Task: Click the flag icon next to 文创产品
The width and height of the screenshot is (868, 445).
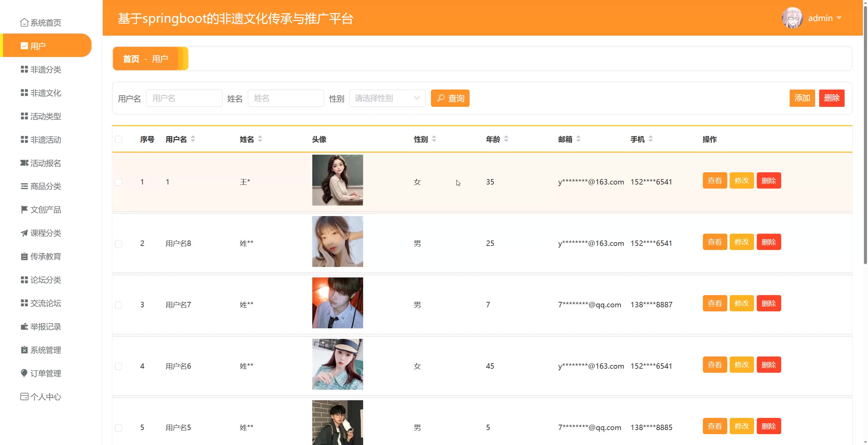Action: pos(24,210)
